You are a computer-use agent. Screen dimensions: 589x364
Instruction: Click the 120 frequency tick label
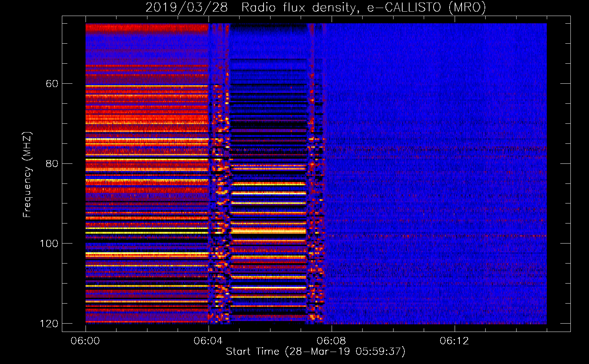point(49,324)
